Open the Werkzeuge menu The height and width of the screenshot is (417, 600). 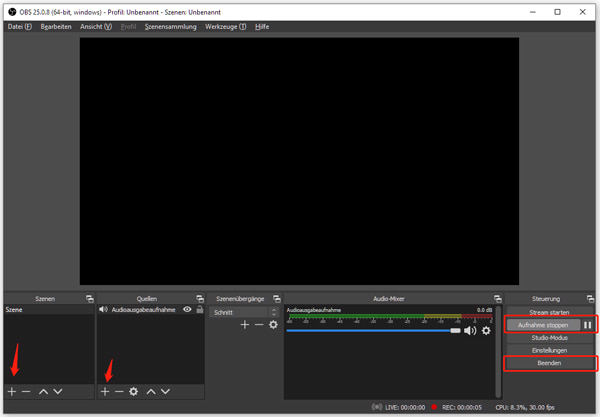click(x=225, y=27)
